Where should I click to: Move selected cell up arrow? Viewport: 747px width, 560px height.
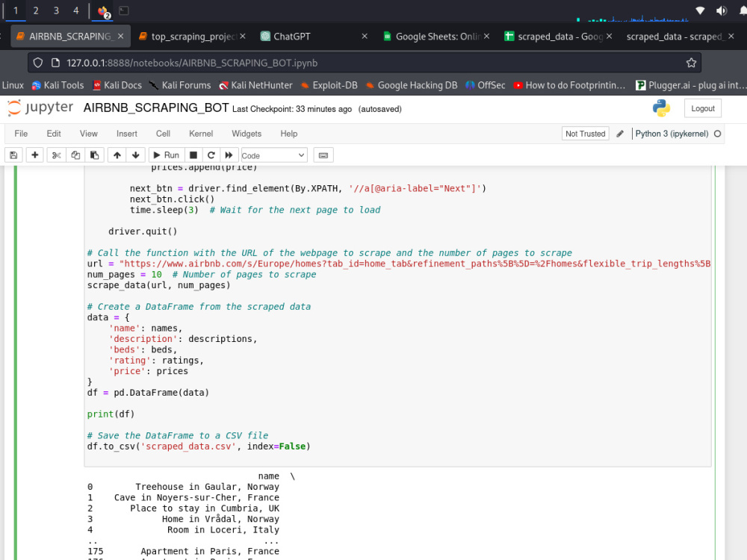117,155
